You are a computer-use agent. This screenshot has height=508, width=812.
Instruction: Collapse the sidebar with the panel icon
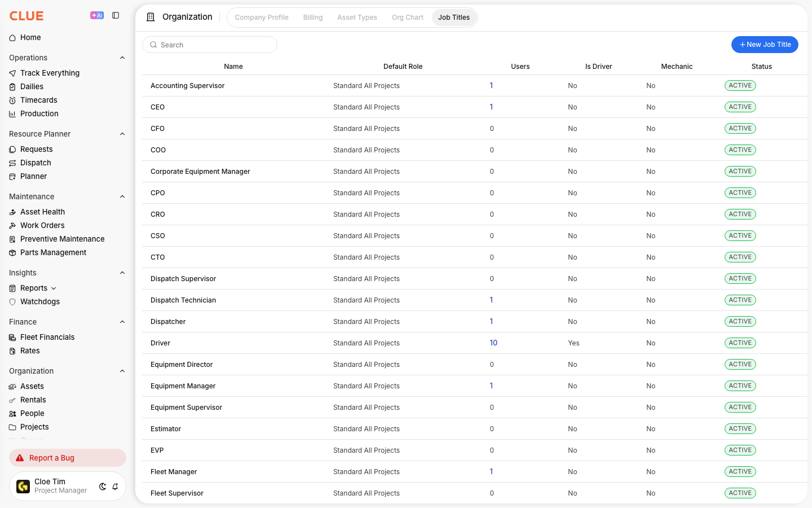[116, 15]
